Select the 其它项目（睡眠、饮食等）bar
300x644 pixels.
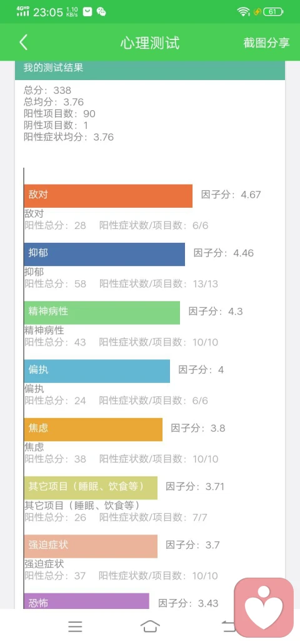[91, 488]
